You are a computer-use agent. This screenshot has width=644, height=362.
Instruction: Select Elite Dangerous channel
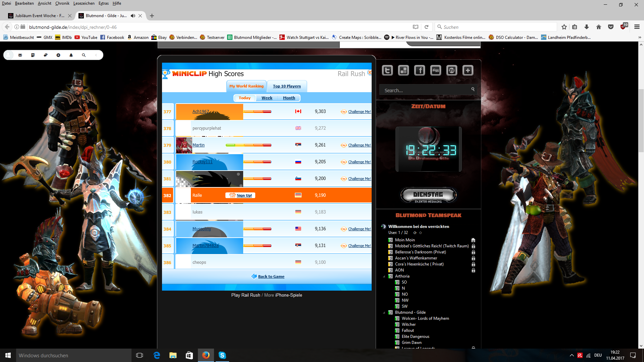415,337
